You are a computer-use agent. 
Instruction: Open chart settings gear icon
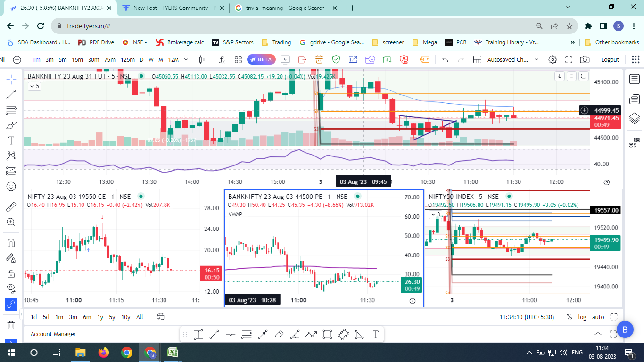tap(553, 60)
